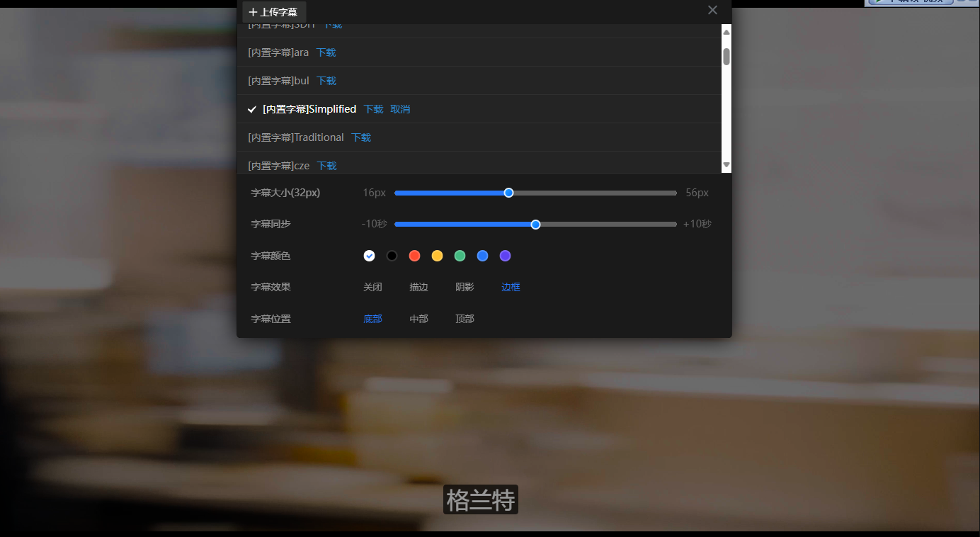Select the [内置字幕]Traditional subtitle track
Screen dimensions: 980x537
point(296,137)
